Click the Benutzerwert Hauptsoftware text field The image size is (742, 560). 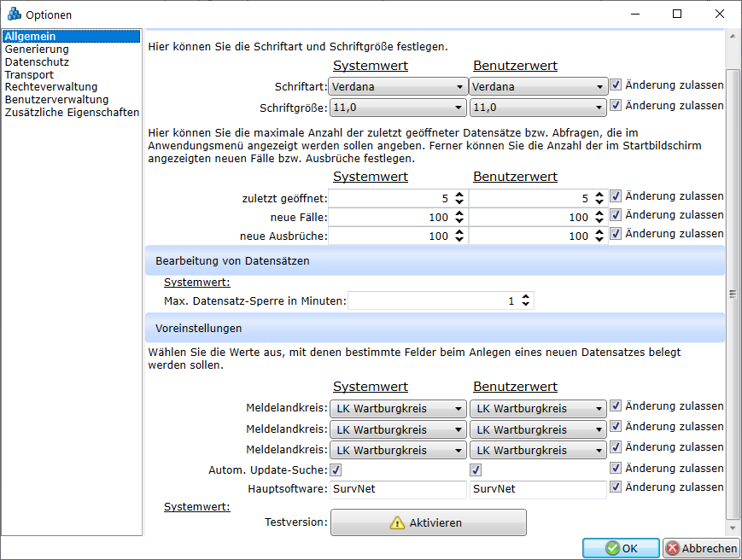(x=537, y=489)
